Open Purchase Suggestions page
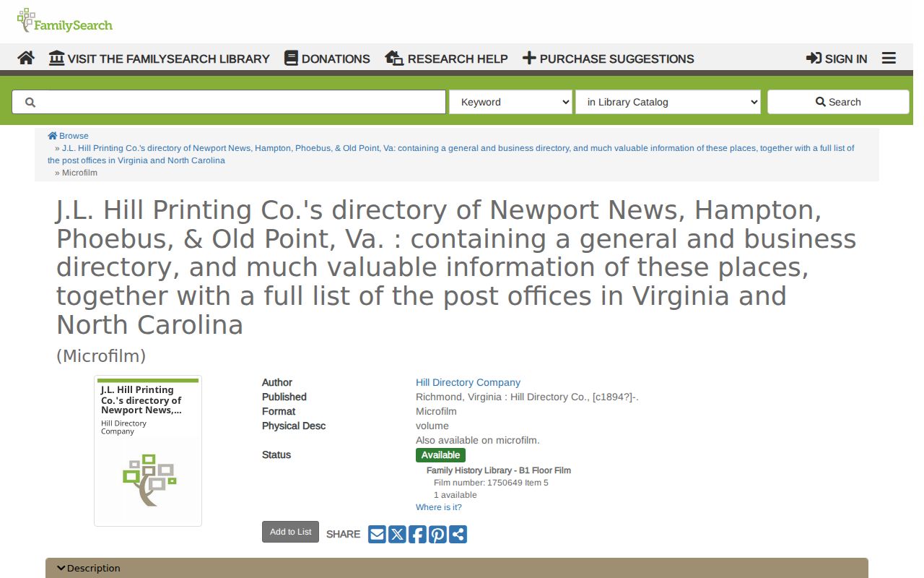924x578 pixels. (608, 59)
